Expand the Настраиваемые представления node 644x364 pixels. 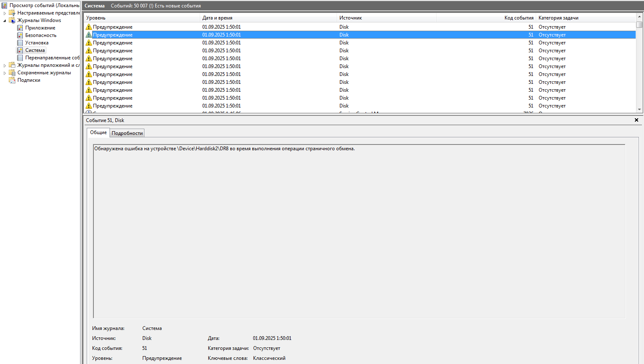(5, 13)
